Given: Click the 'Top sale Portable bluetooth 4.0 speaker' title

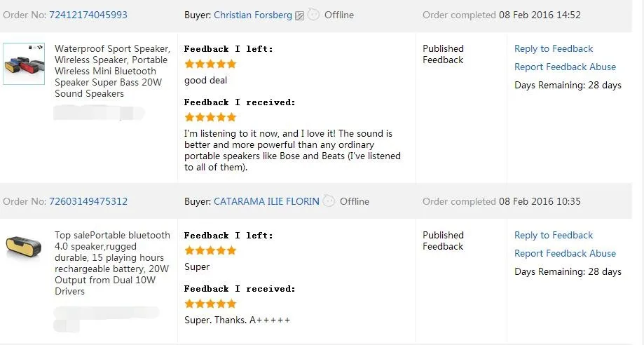Looking at the screenshot, I should pyautogui.click(x=112, y=263).
